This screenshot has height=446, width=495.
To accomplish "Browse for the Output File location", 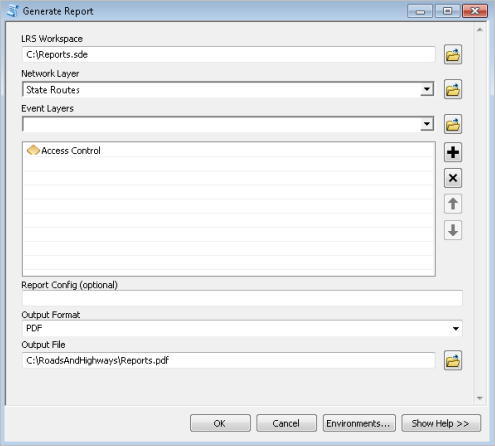I will point(453,360).
